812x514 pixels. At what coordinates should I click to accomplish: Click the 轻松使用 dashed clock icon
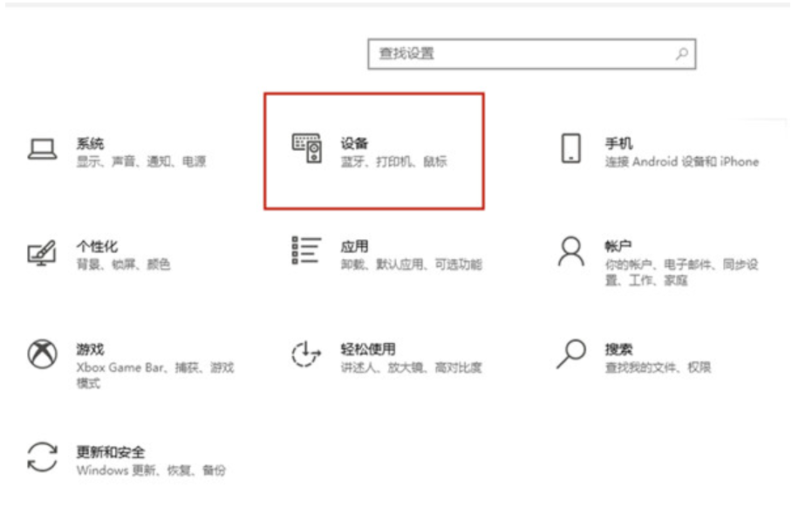coord(306,354)
